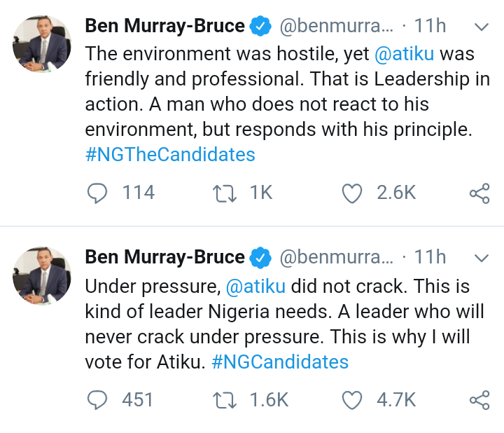The height and width of the screenshot is (433, 504).
Task: Retweet the first tweet with 1K retweets
Action: click(x=225, y=193)
